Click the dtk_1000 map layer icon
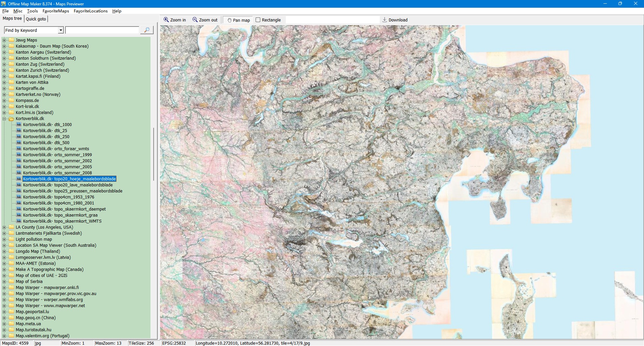 tap(19, 124)
